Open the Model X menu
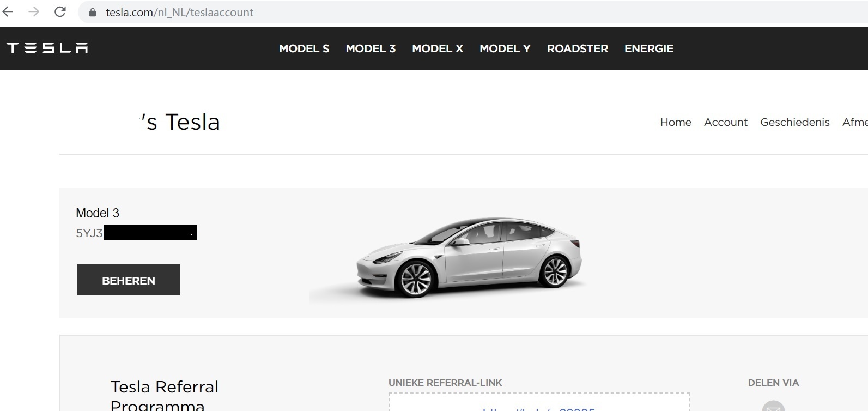 tap(438, 49)
